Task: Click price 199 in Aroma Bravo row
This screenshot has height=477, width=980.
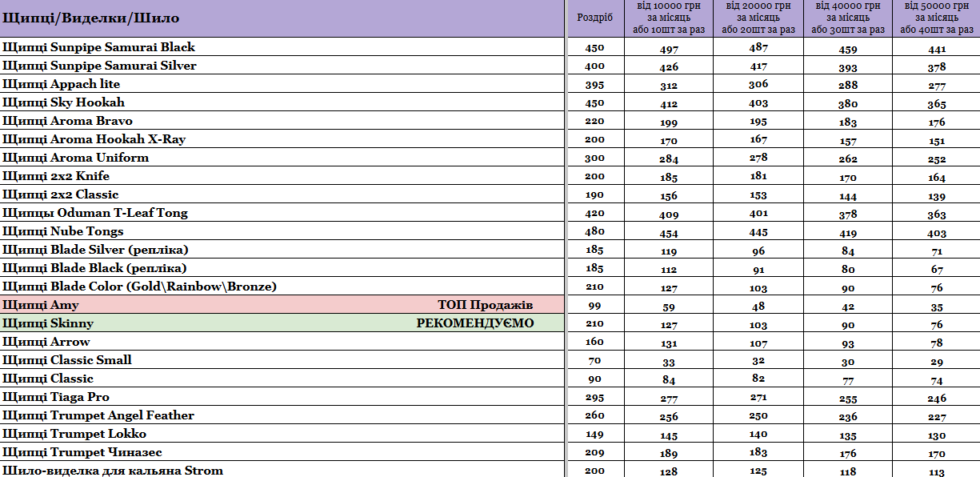Action: click(669, 123)
